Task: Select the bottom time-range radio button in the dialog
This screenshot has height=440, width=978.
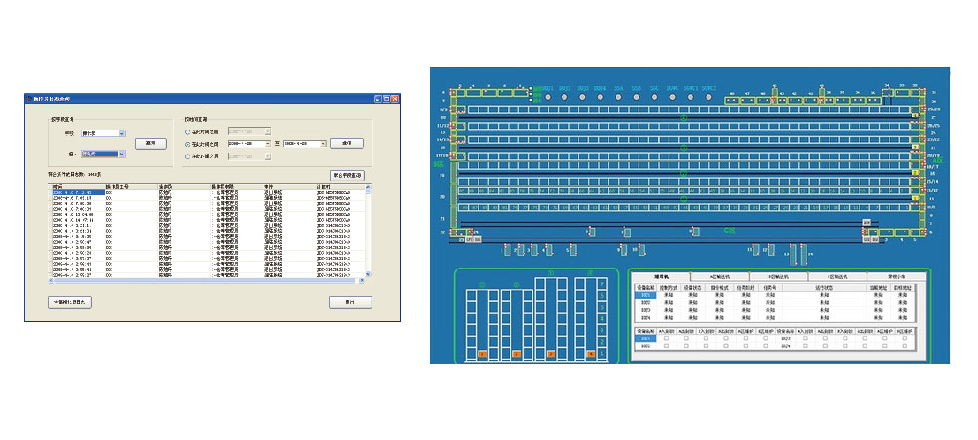Action: tap(188, 157)
